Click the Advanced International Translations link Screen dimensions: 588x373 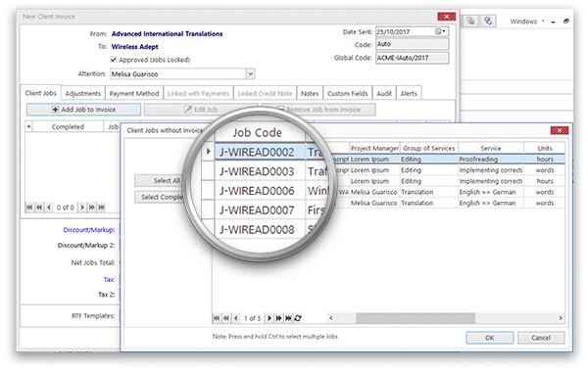click(167, 33)
